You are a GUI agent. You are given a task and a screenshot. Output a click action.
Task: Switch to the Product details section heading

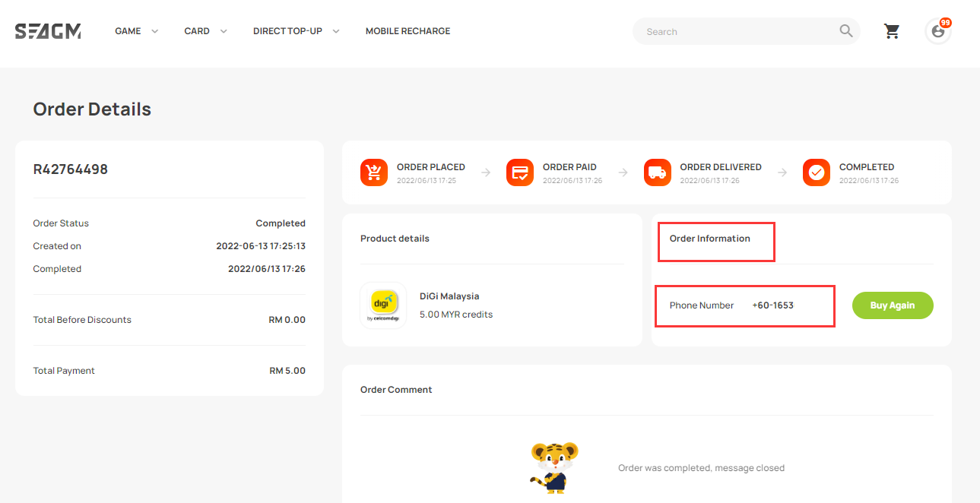coord(395,238)
